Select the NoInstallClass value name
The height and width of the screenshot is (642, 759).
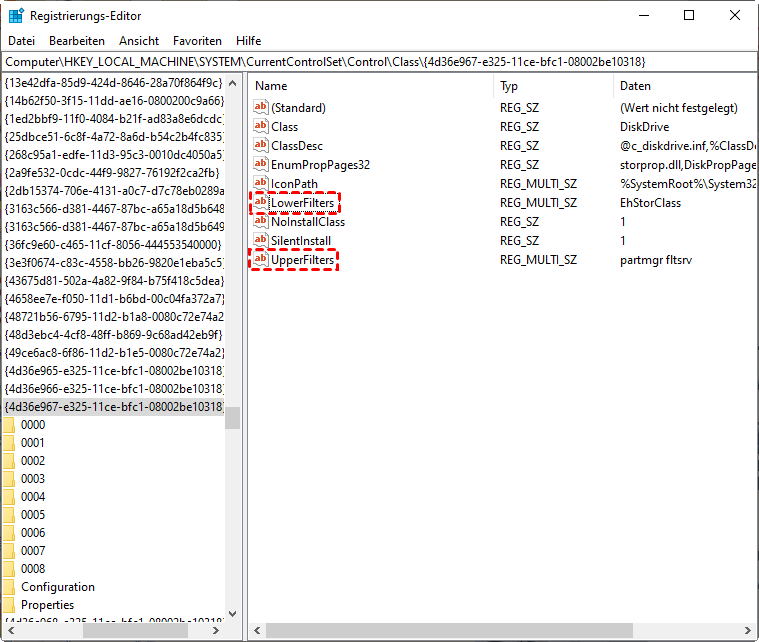(308, 222)
